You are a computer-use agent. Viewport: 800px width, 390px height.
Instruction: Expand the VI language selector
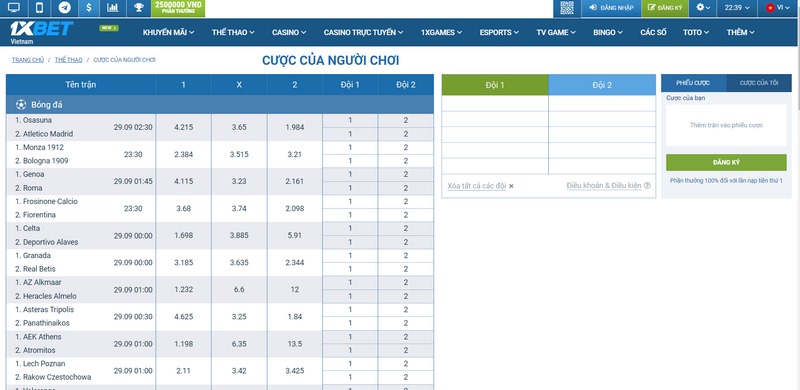click(x=778, y=8)
